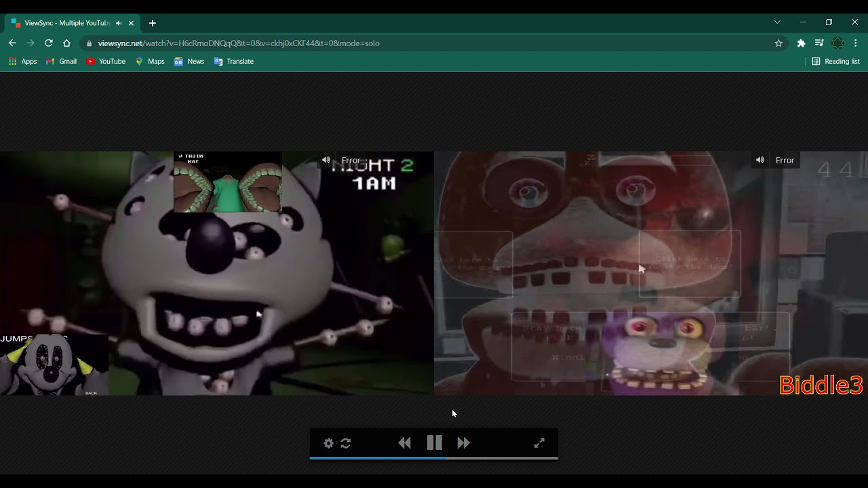868x488 pixels.
Task: Click the left jumpscare video
Action: pyautogui.click(x=217, y=273)
